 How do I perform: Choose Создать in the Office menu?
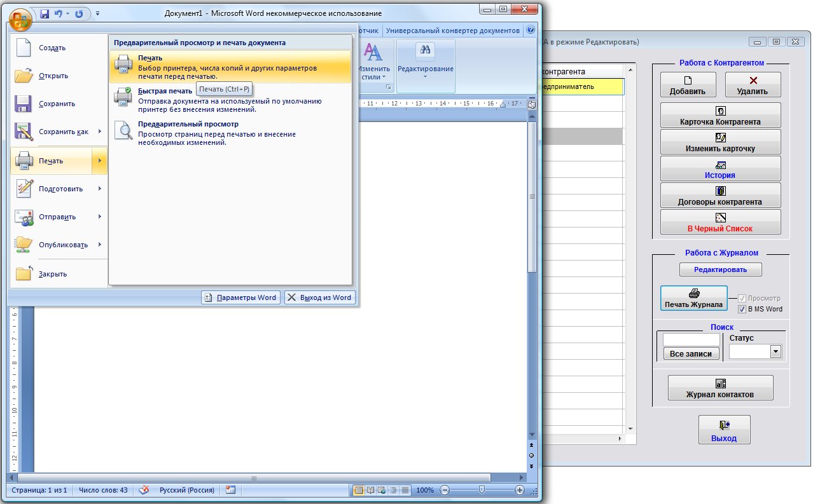(x=58, y=48)
